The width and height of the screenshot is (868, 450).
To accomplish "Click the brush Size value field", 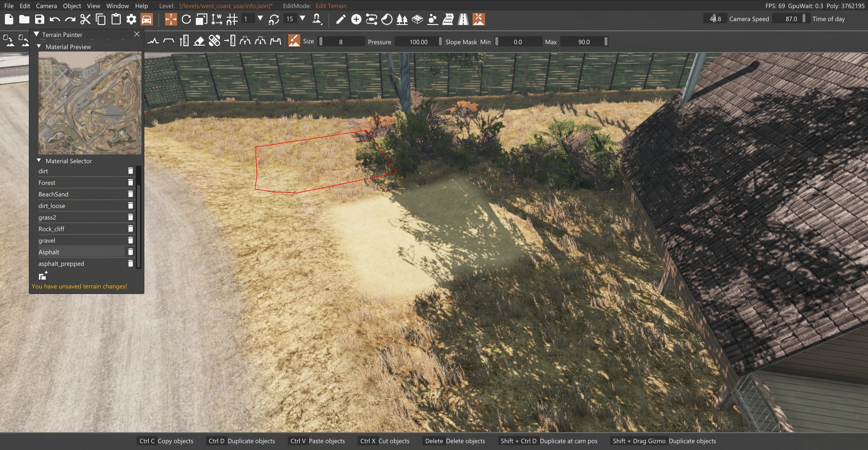I will tap(342, 42).
